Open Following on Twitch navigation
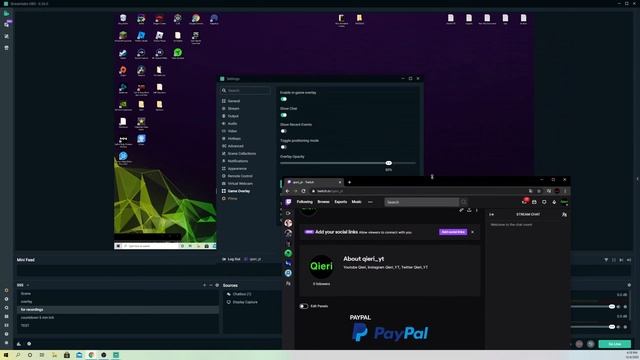Image resolution: width=640 pixels, height=360 pixels. (304, 202)
